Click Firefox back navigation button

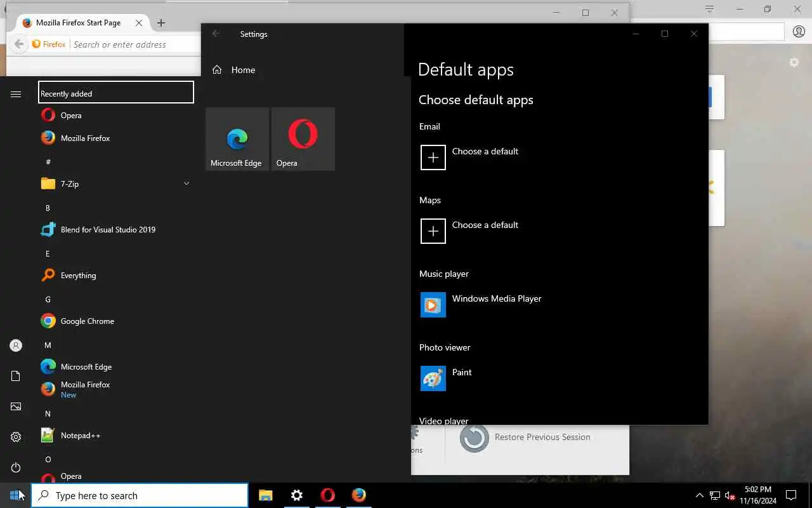click(19, 44)
